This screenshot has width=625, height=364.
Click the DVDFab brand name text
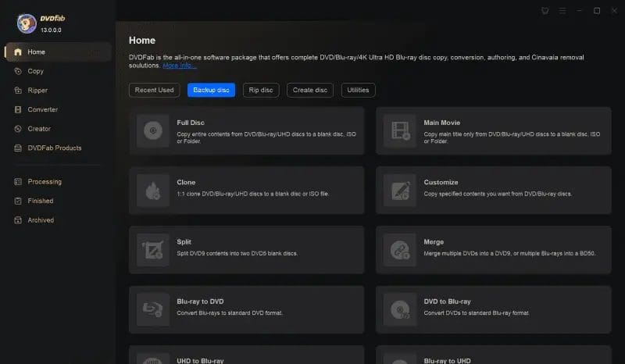(52, 18)
